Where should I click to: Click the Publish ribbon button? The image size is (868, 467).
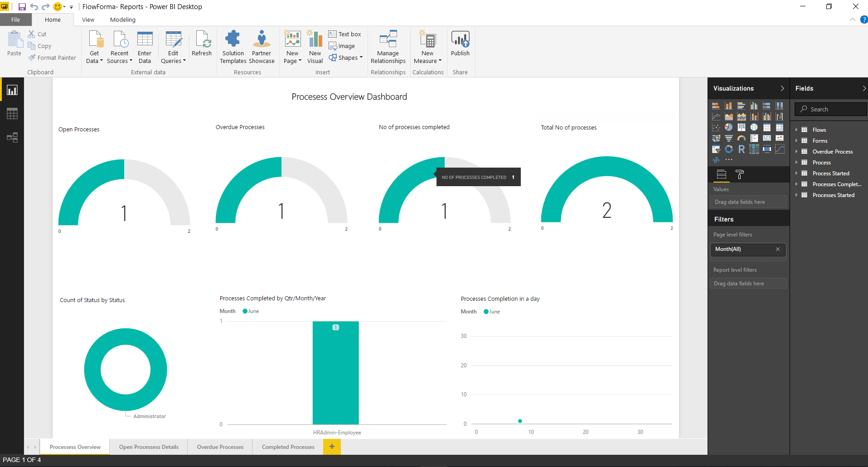pyautogui.click(x=460, y=43)
